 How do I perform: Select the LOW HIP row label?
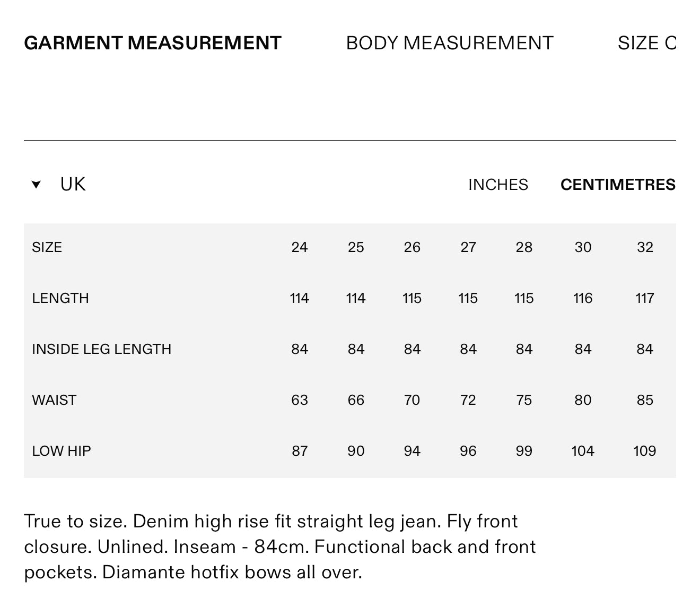pyautogui.click(x=62, y=451)
